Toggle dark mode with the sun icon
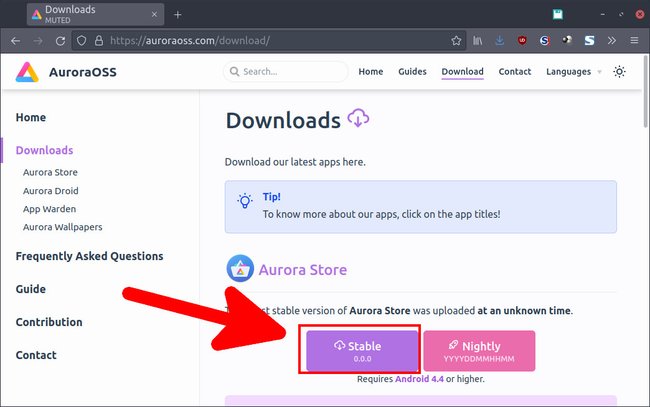The width and height of the screenshot is (650, 407). pyautogui.click(x=619, y=72)
